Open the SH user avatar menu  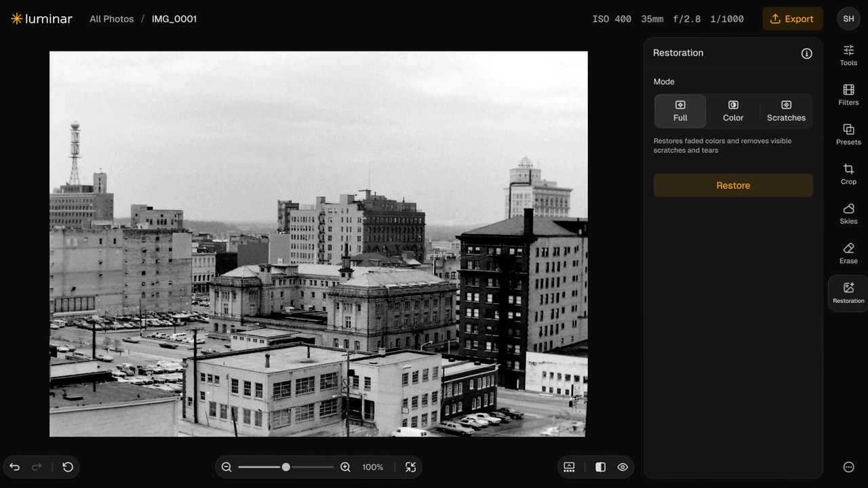848,19
